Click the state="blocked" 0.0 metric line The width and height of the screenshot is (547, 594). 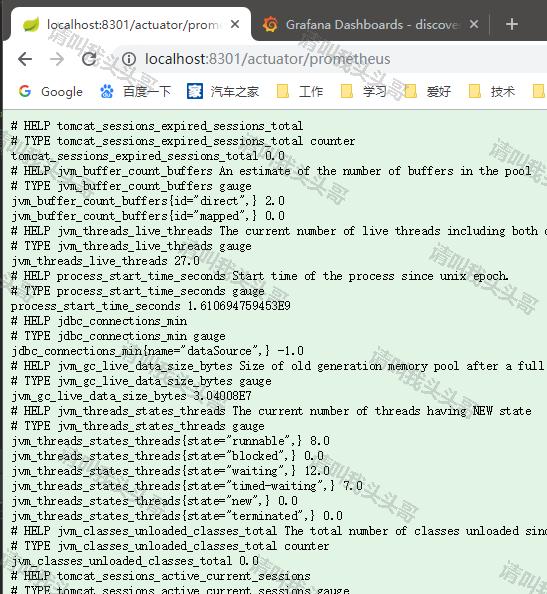tap(167, 456)
